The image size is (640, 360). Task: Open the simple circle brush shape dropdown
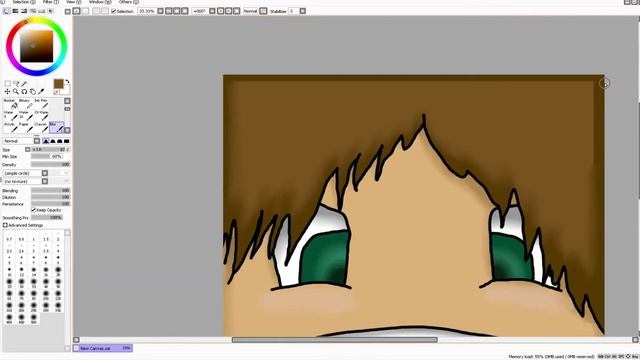click(x=25, y=173)
